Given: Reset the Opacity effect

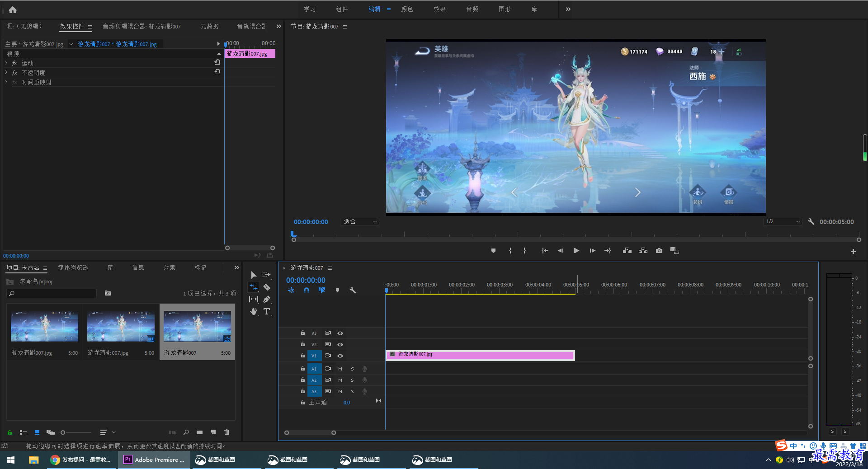Looking at the screenshot, I should click(x=217, y=72).
